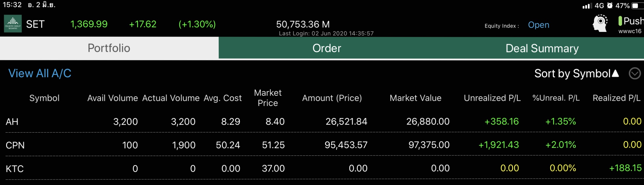Tap the SET index name
The width and height of the screenshot is (644, 185).
coord(35,24)
